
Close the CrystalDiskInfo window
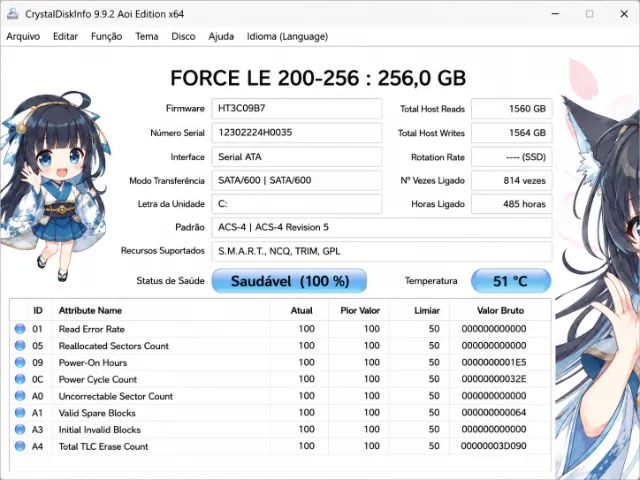(x=624, y=14)
